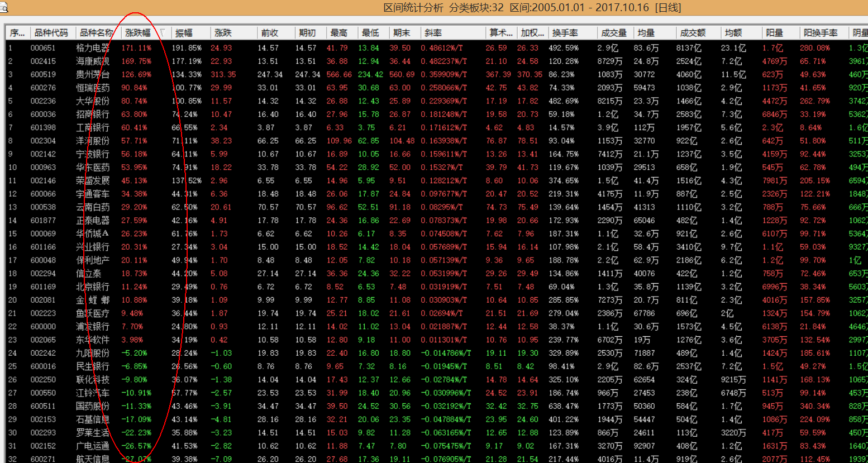Viewport: 868px width, 463px height.
Task: Click the 斜率 column header
Action: [433, 33]
